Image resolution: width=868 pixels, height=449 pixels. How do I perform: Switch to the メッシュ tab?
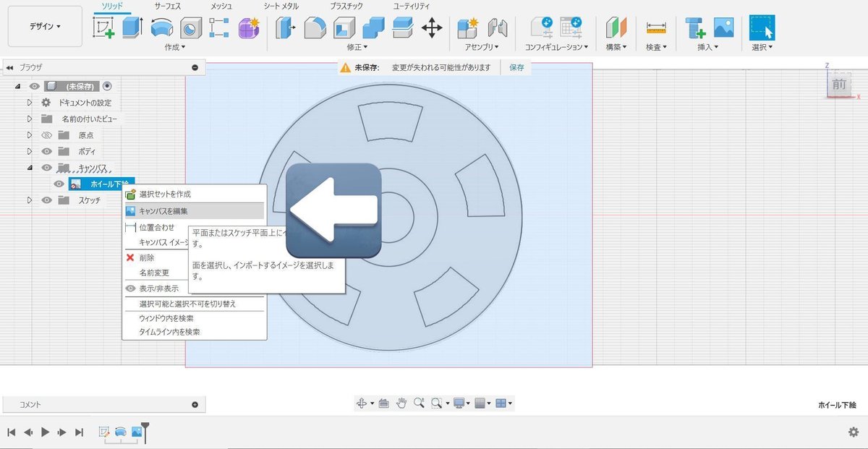pos(221,6)
